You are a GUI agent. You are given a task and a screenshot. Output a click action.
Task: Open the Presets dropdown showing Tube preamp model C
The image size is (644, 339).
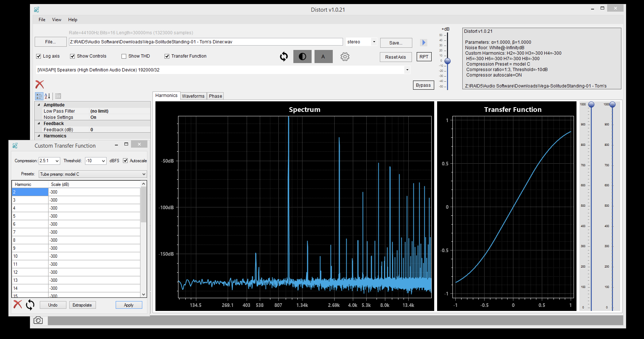point(93,174)
